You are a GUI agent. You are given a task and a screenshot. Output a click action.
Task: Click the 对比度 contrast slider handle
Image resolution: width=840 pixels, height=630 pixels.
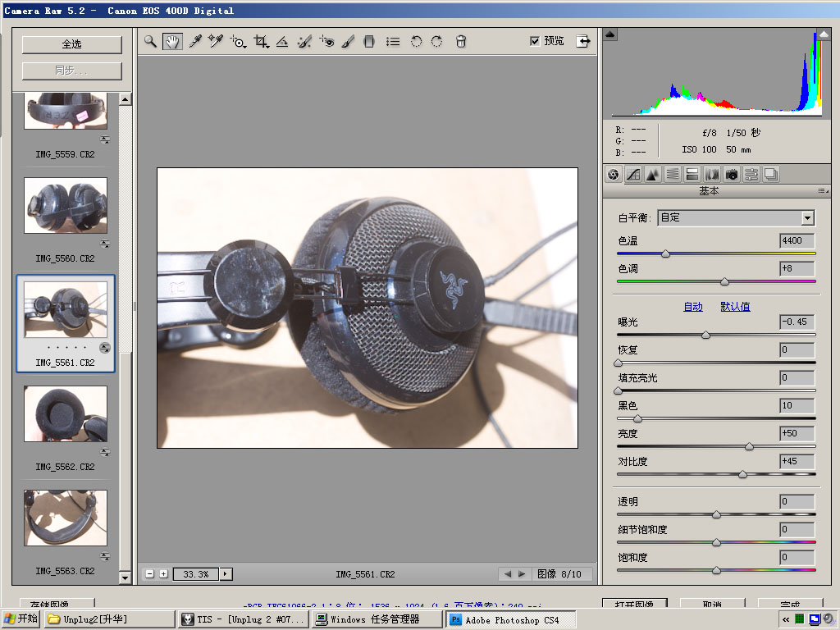click(x=743, y=474)
